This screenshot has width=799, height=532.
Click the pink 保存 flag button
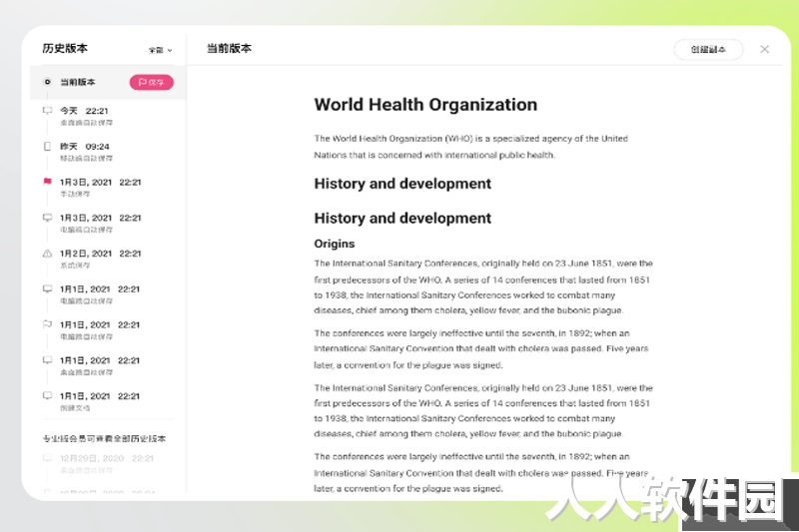[x=152, y=82]
